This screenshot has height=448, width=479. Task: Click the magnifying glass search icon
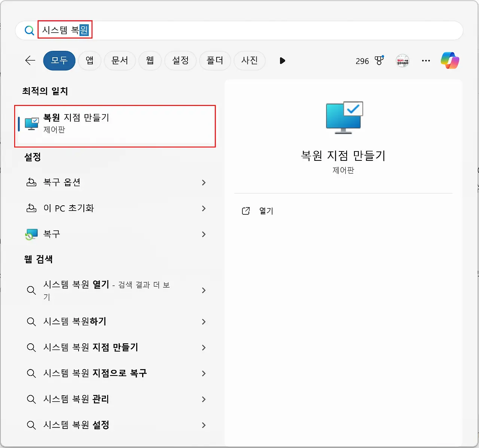point(29,30)
